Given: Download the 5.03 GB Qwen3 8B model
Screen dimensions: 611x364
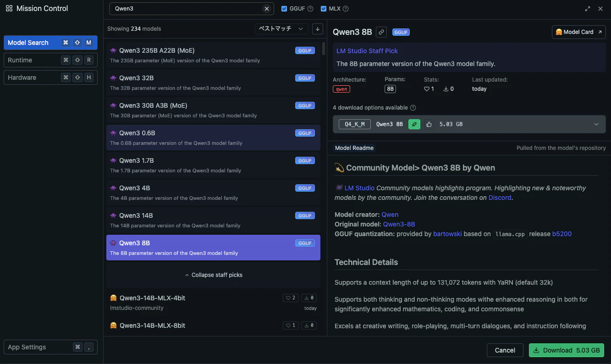Looking at the screenshot, I should pyautogui.click(x=567, y=350).
